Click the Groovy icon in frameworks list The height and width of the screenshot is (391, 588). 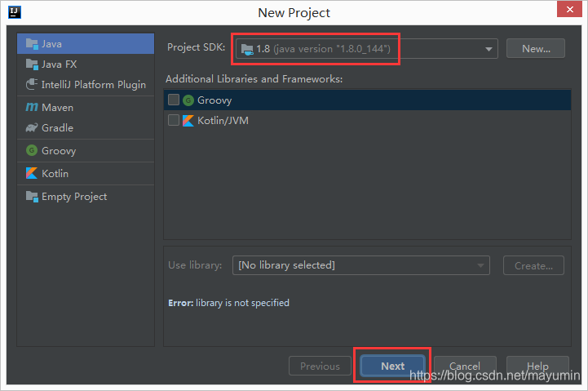coord(188,100)
